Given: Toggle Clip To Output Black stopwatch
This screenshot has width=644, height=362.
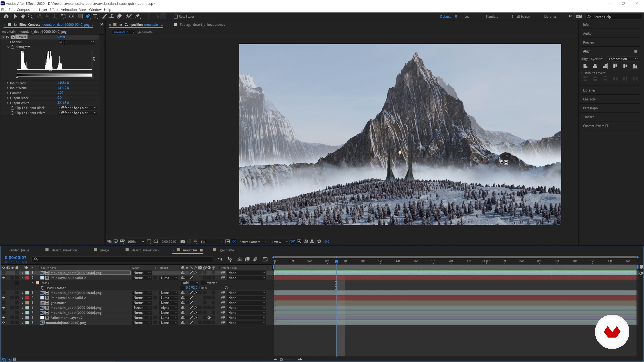Looking at the screenshot, I should [12, 108].
